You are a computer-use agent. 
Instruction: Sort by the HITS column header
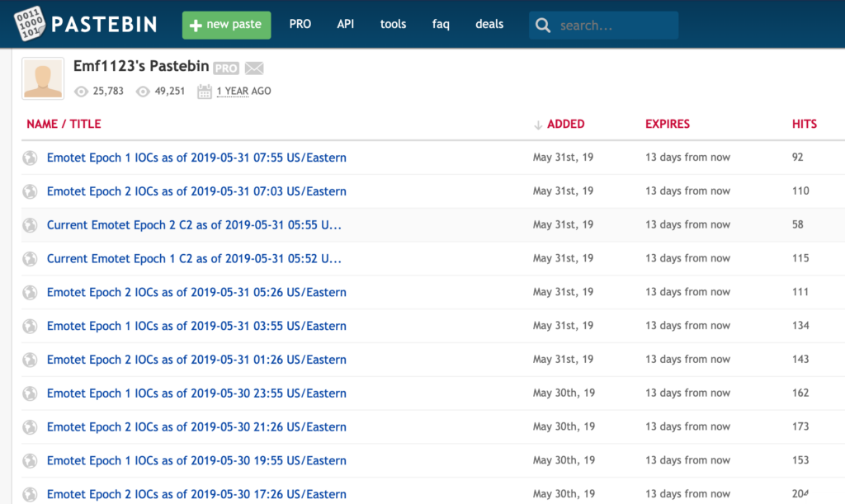coord(804,124)
